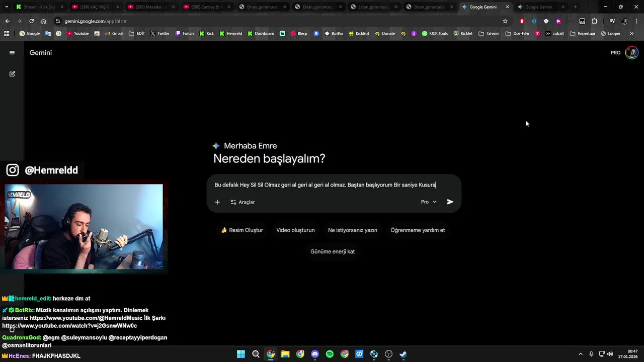Screen dimensions: 644x362
Task: Open File Explorer from the taskbar
Action: [x=285, y=354]
